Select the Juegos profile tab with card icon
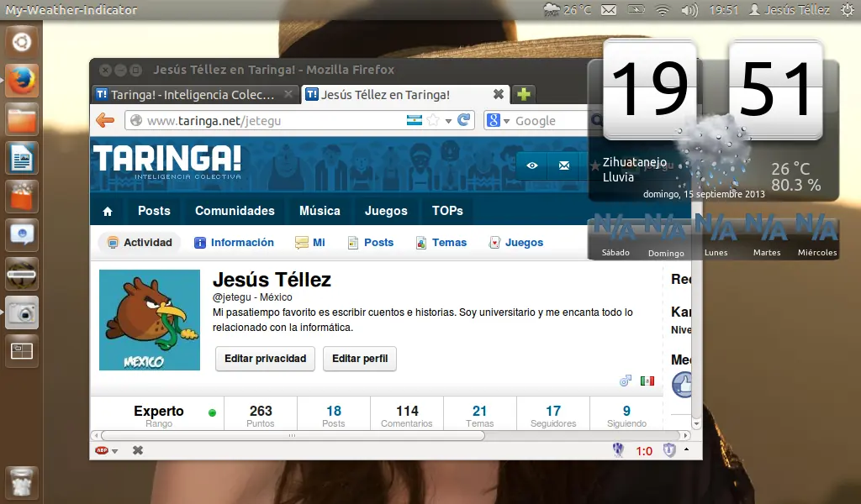The height and width of the screenshot is (504, 861). 516,243
